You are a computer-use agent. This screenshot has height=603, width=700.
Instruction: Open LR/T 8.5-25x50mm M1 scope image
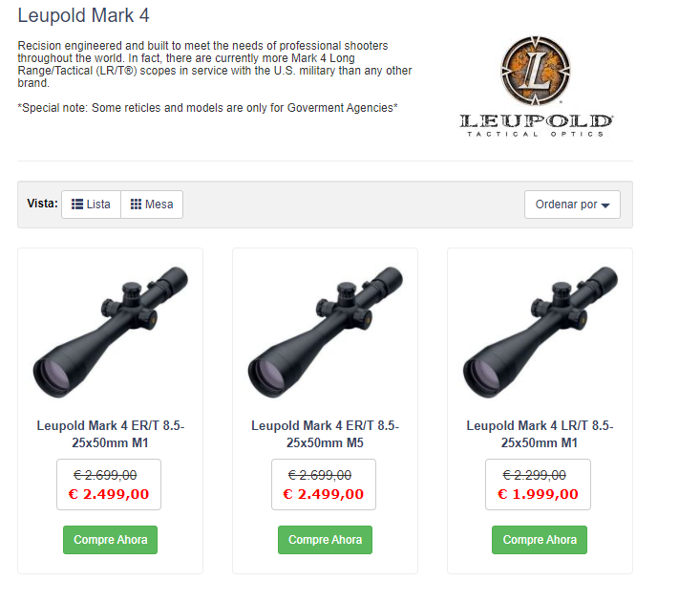pyautogui.click(x=540, y=332)
